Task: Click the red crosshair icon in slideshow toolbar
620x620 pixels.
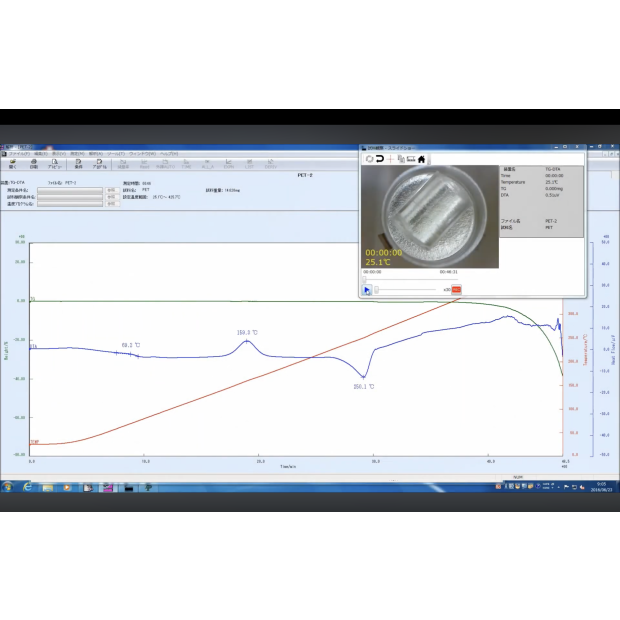Action: pos(390,158)
